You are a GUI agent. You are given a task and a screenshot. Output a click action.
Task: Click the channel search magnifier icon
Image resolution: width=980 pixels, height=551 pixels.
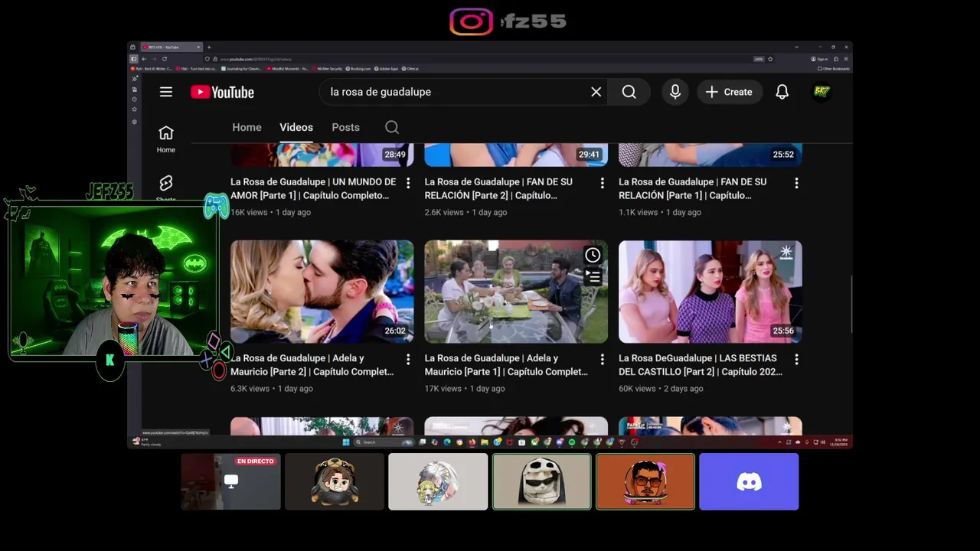392,127
